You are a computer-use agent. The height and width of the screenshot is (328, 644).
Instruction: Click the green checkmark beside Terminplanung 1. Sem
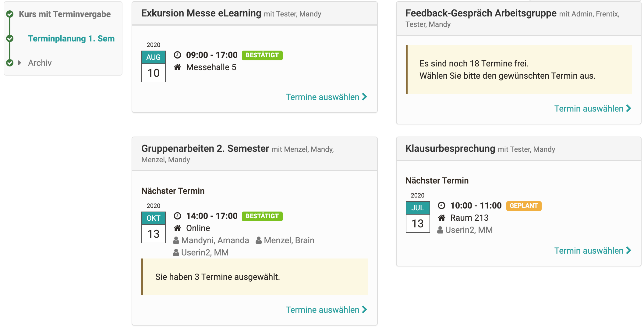(x=10, y=38)
